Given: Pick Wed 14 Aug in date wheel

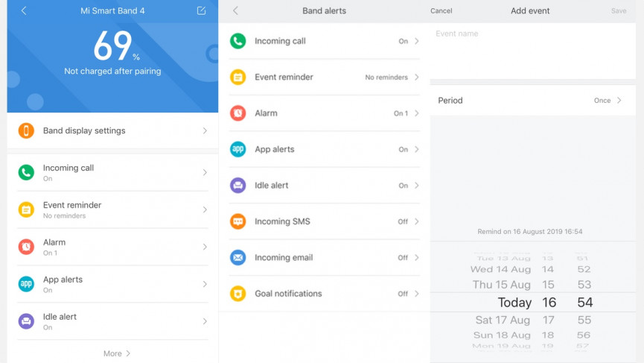Looking at the screenshot, I should (x=500, y=269).
